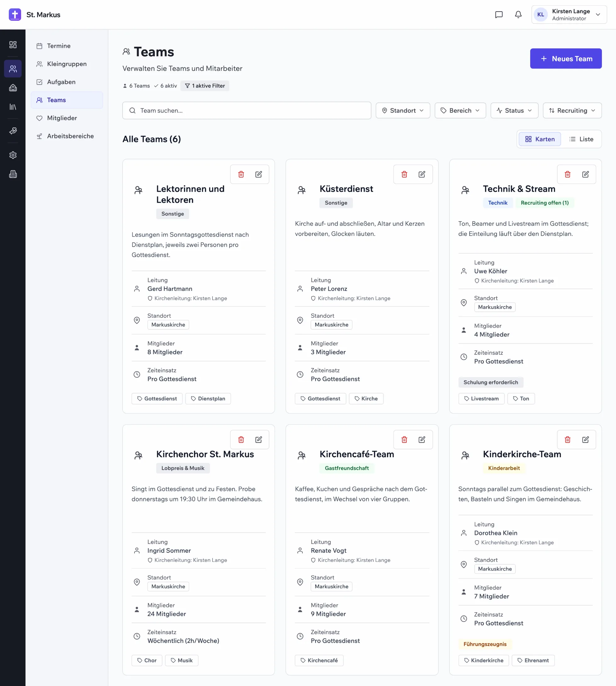Image resolution: width=616 pixels, height=686 pixels.
Task: Open the dashboard grid icon in dark sidebar
Action: pos(13,45)
